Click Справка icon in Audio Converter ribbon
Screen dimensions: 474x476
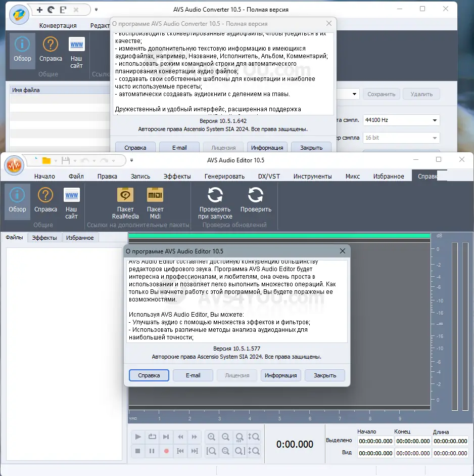coord(51,50)
